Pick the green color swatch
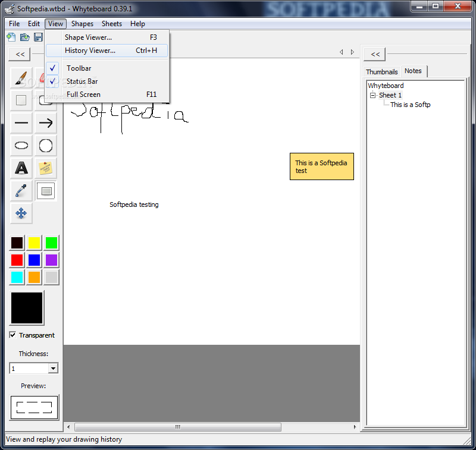The width and height of the screenshot is (476, 450). (51, 243)
